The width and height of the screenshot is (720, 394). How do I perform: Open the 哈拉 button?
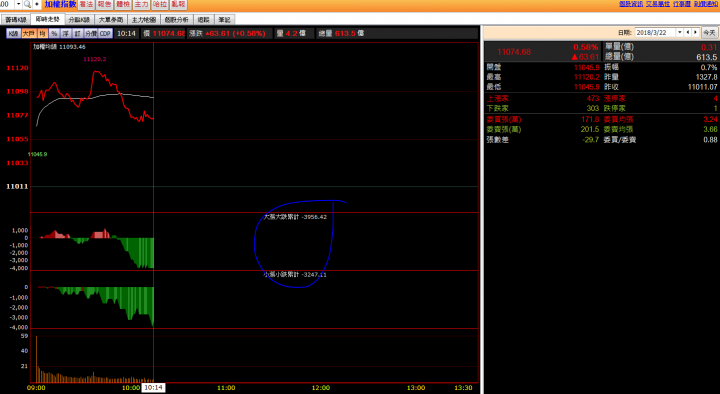160,5
